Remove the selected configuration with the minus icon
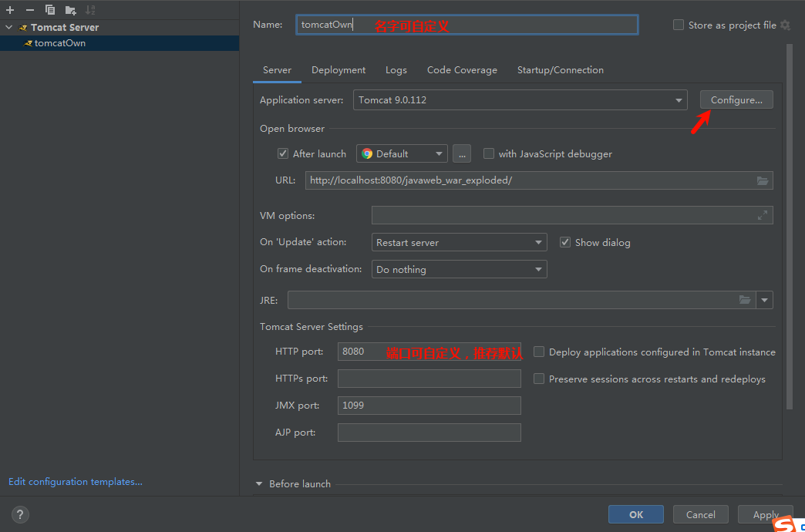 click(30, 10)
